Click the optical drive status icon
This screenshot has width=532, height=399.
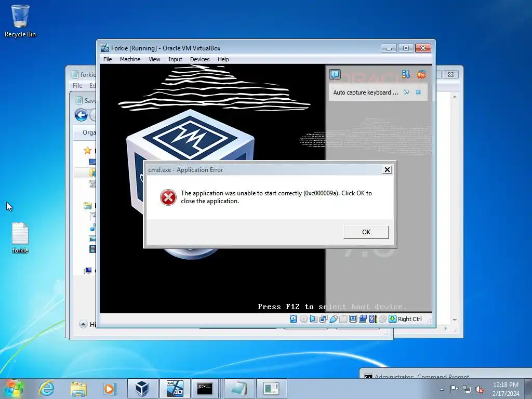[x=303, y=318]
